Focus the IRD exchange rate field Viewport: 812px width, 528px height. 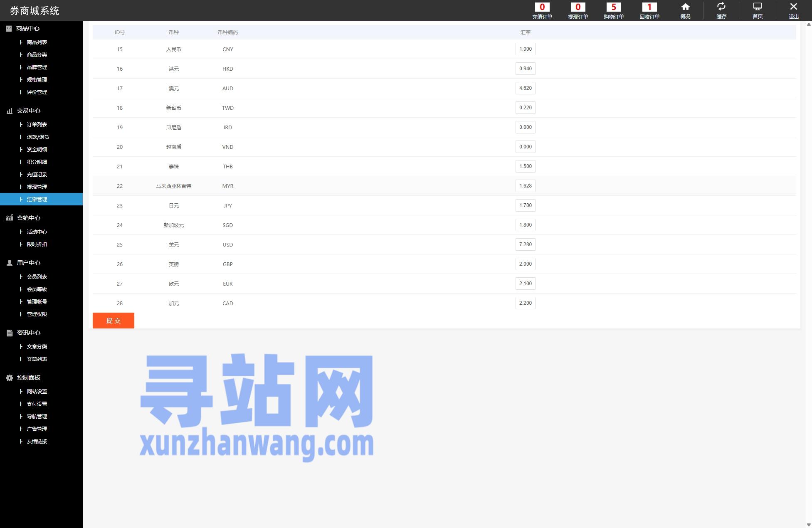click(x=526, y=127)
